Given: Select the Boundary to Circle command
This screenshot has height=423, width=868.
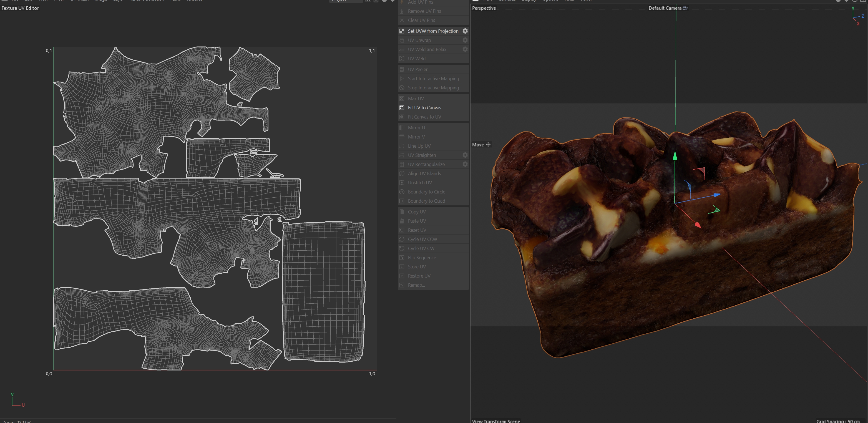Looking at the screenshot, I should (426, 192).
